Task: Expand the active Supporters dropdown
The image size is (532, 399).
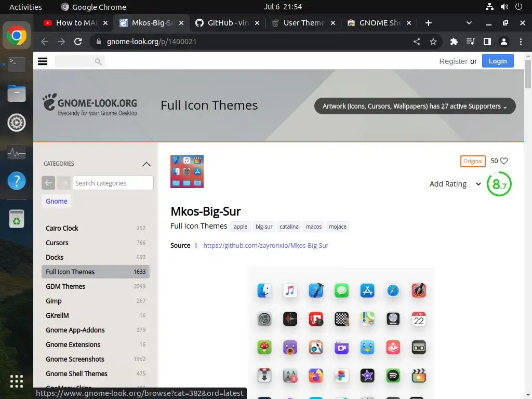Action: 415,106
